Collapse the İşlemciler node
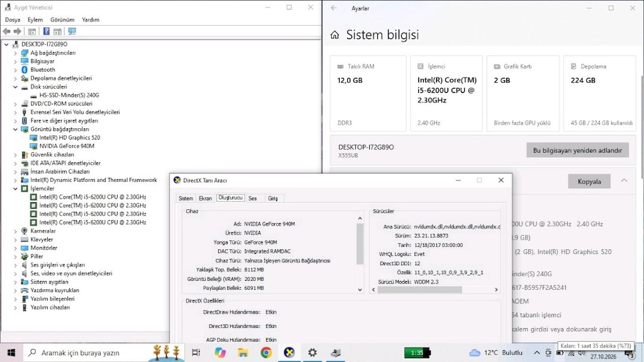 [15, 189]
